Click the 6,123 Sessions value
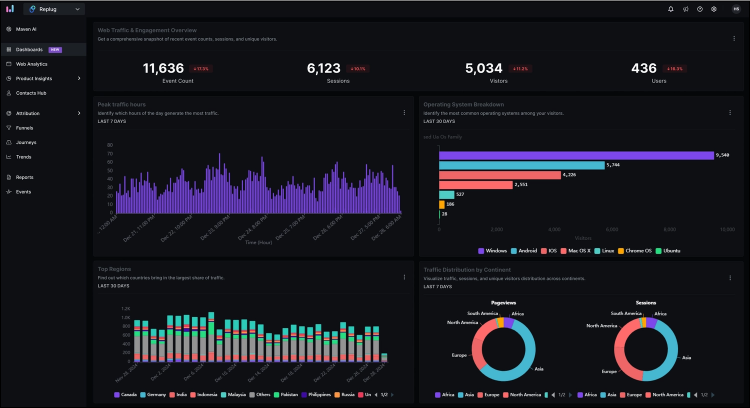 pyautogui.click(x=324, y=68)
